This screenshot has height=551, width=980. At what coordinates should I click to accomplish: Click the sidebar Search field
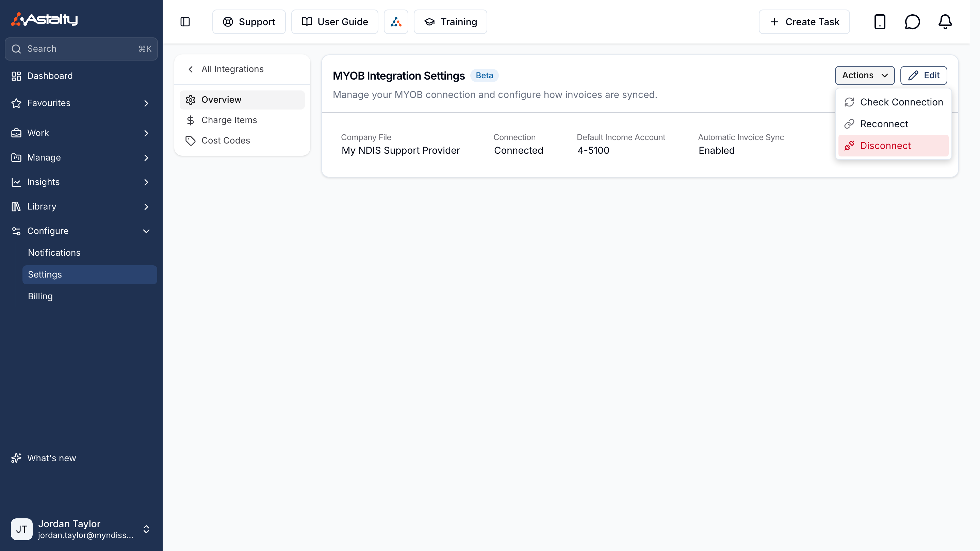[x=81, y=49]
